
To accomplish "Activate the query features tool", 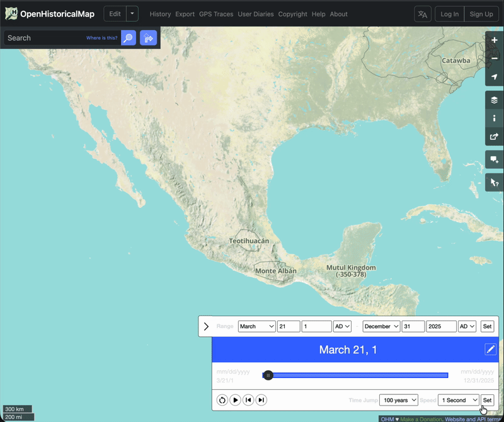I will pyautogui.click(x=494, y=183).
